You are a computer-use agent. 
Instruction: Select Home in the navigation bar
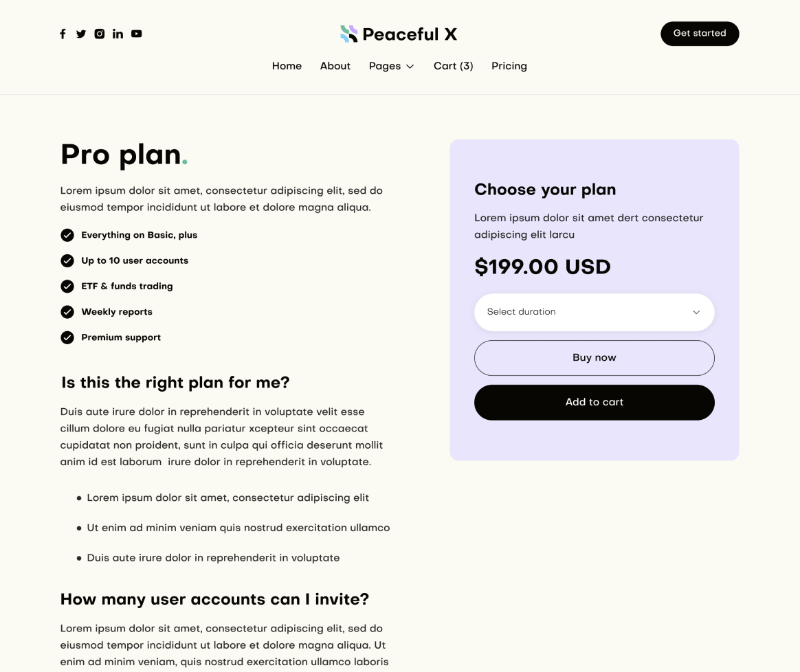pos(287,66)
